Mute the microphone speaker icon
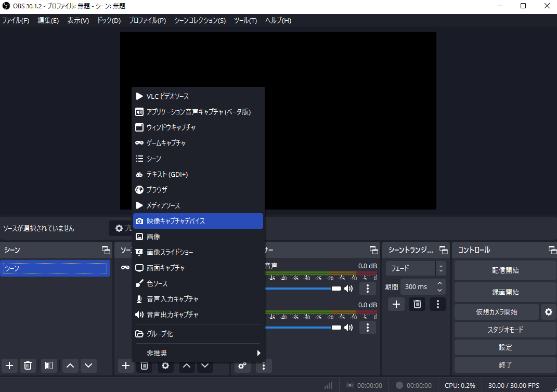 click(x=348, y=327)
